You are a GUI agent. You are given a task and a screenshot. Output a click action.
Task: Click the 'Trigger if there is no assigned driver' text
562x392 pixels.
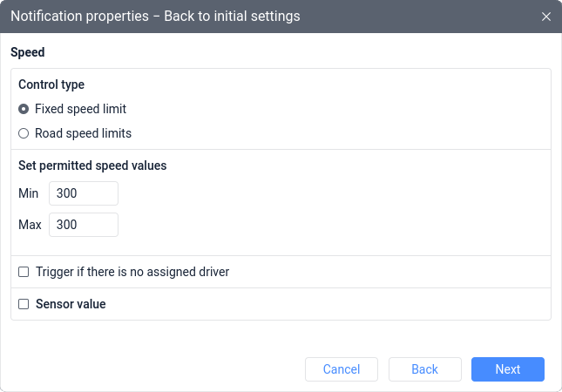click(x=132, y=272)
